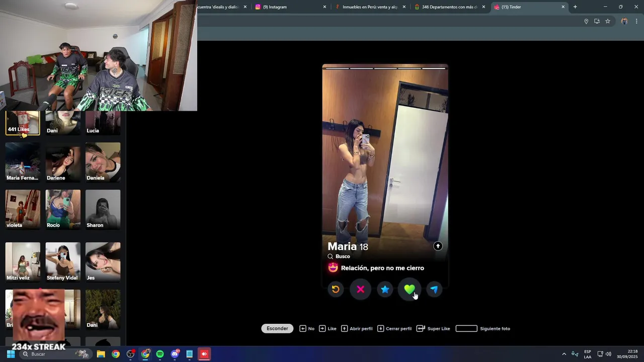Open OBS Studio from the taskbar

pos(130,354)
